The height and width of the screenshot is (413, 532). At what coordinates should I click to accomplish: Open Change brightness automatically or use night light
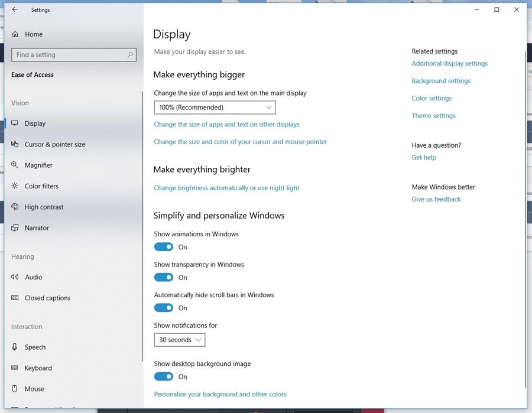coord(226,188)
